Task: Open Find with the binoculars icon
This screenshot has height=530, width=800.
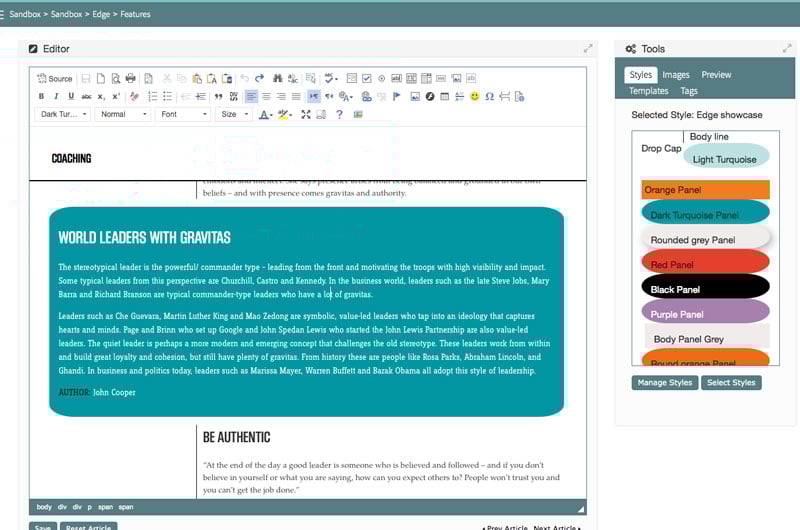Action: [278, 78]
